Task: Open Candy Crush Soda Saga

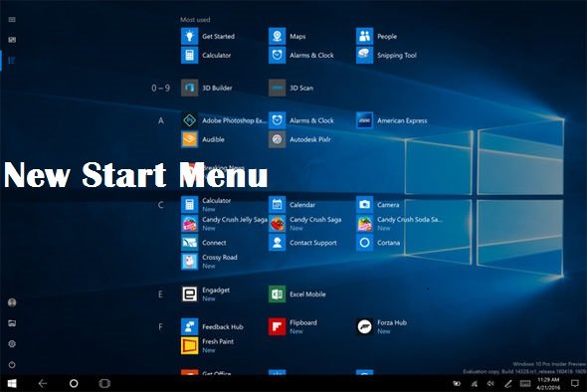Action: (x=399, y=224)
